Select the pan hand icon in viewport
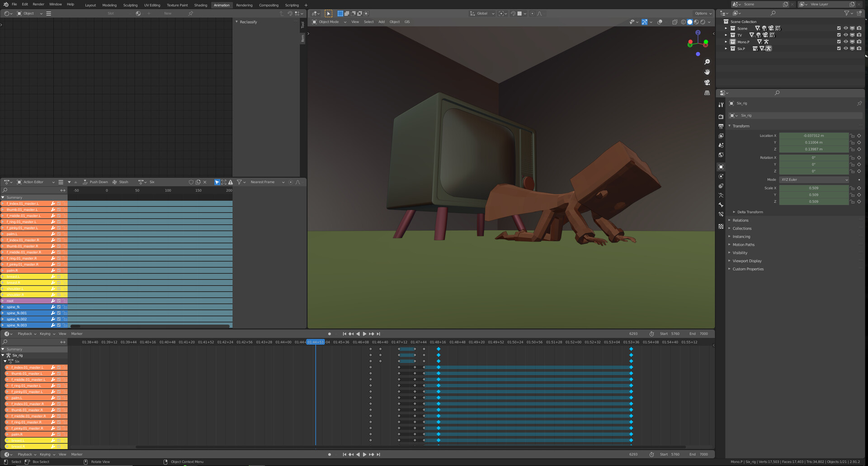 (707, 72)
